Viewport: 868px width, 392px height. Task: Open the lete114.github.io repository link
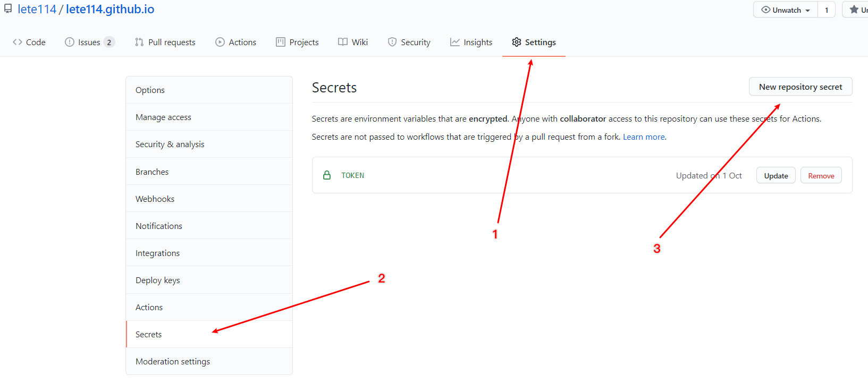tap(109, 9)
